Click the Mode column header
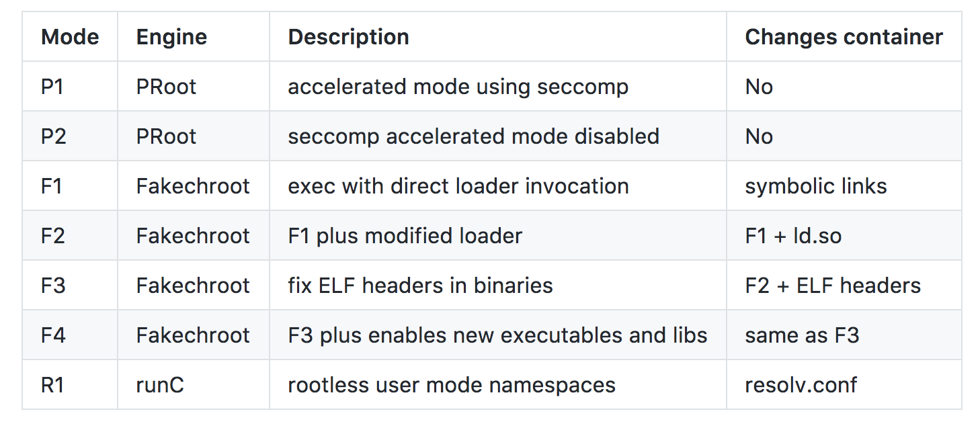The width and height of the screenshot is (980, 426). click(70, 37)
